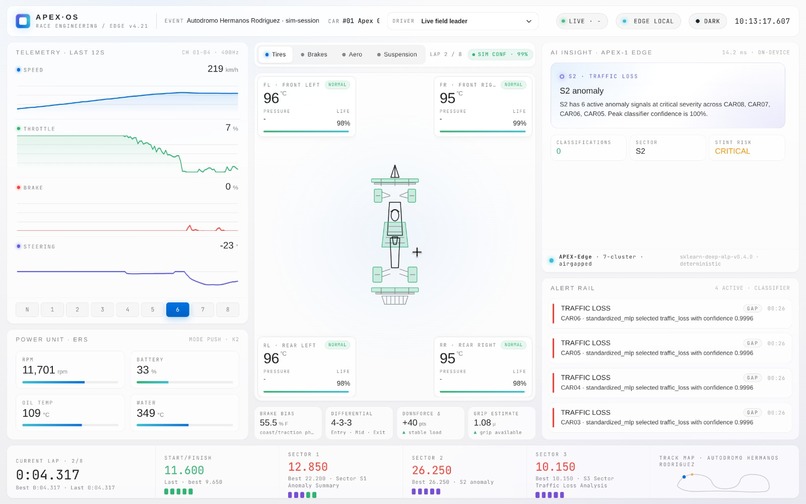Click Rear Right tire life bar
Image resolution: width=806 pixels, height=504 pixels.
click(x=483, y=391)
